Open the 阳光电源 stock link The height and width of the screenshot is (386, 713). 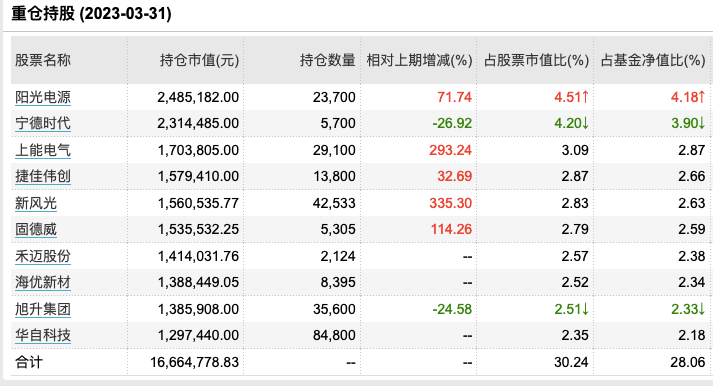coord(43,97)
